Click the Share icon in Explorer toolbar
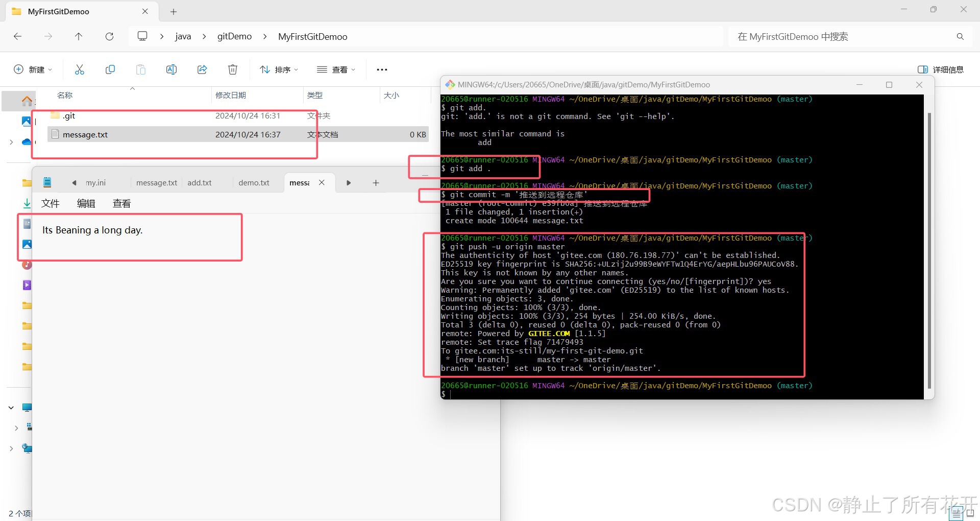This screenshot has width=980, height=521. tap(202, 69)
